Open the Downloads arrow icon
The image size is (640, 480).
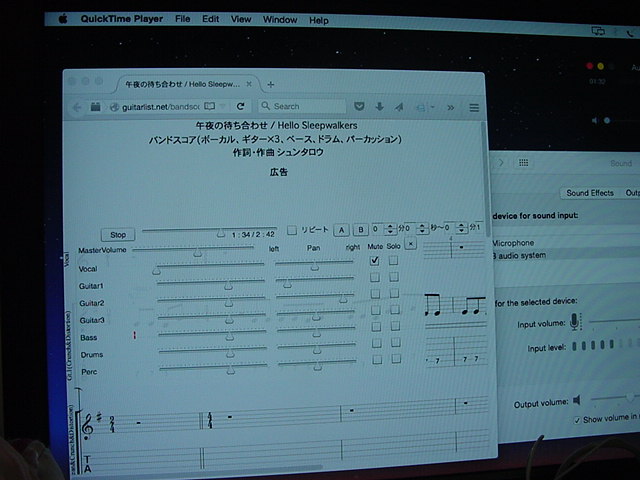[380, 107]
